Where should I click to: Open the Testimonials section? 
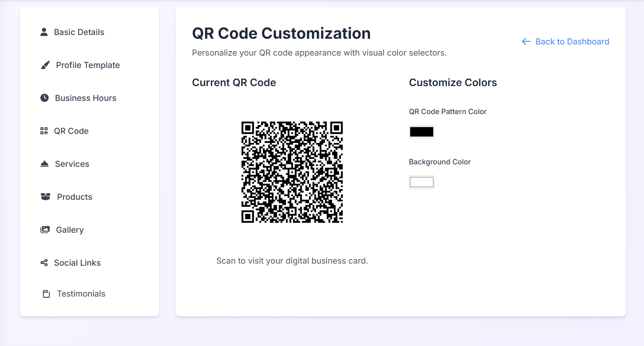click(81, 293)
